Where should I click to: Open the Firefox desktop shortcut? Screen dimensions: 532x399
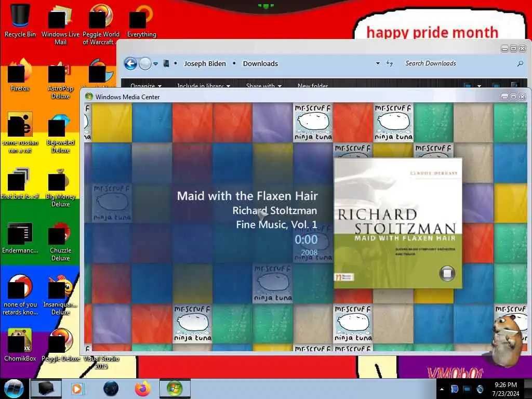point(20,75)
